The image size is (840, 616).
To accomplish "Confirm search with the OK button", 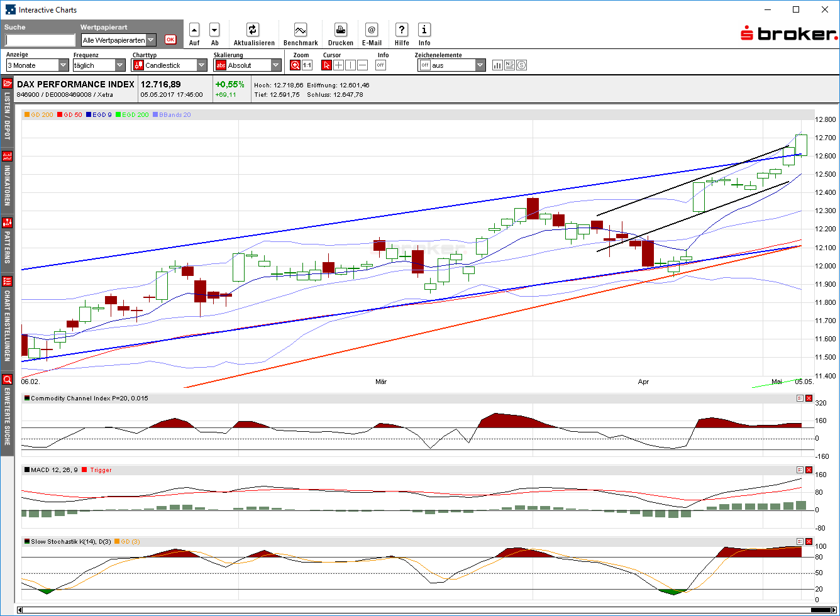I will [170, 40].
